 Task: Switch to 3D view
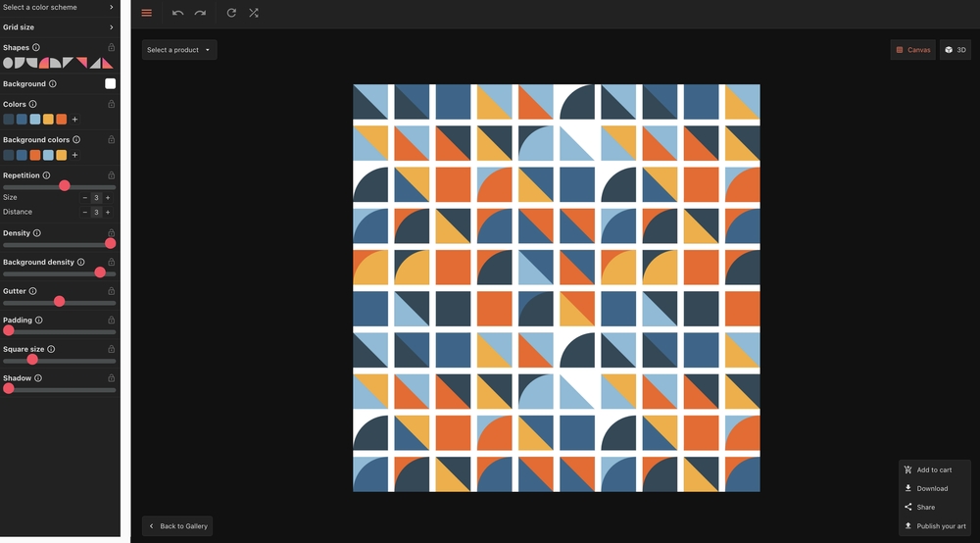tap(955, 50)
